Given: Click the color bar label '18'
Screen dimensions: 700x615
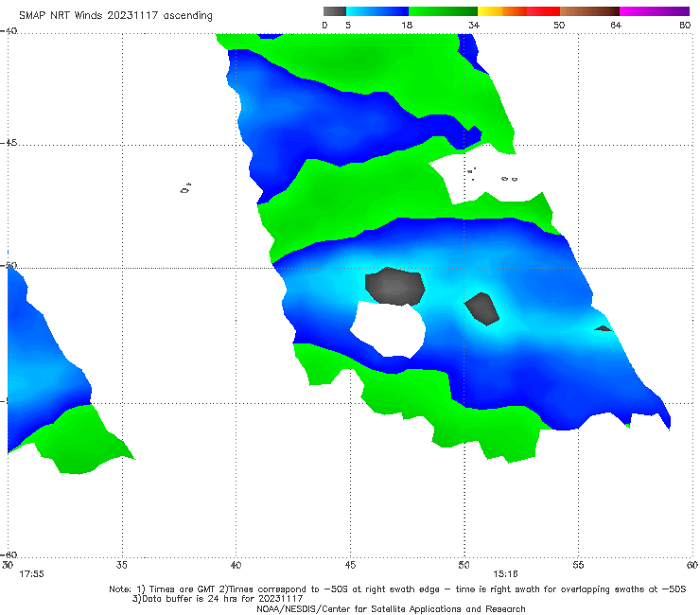Looking at the screenshot, I should point(407,25).
